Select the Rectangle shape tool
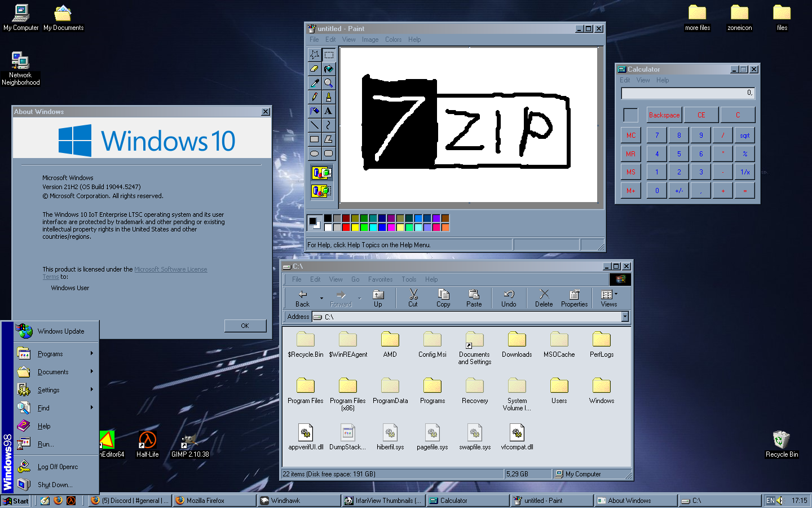Image resolution: width=812 pixels, height=508 pixels. coord(315,139)
